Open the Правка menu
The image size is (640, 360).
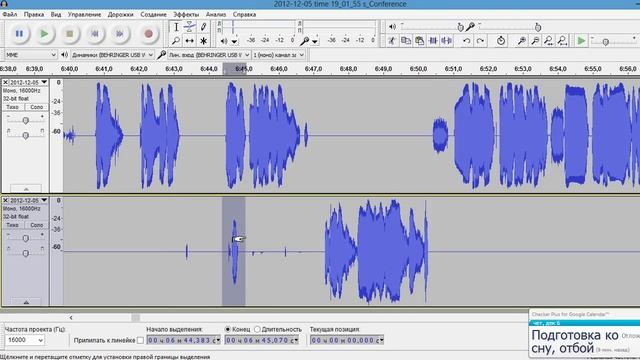click(34, 14)
